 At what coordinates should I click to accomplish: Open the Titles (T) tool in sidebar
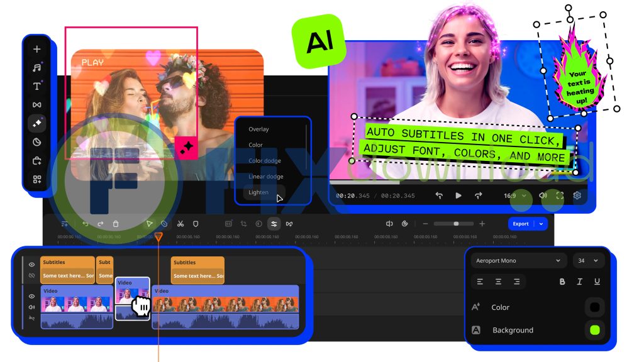click(x=37, y=87)
